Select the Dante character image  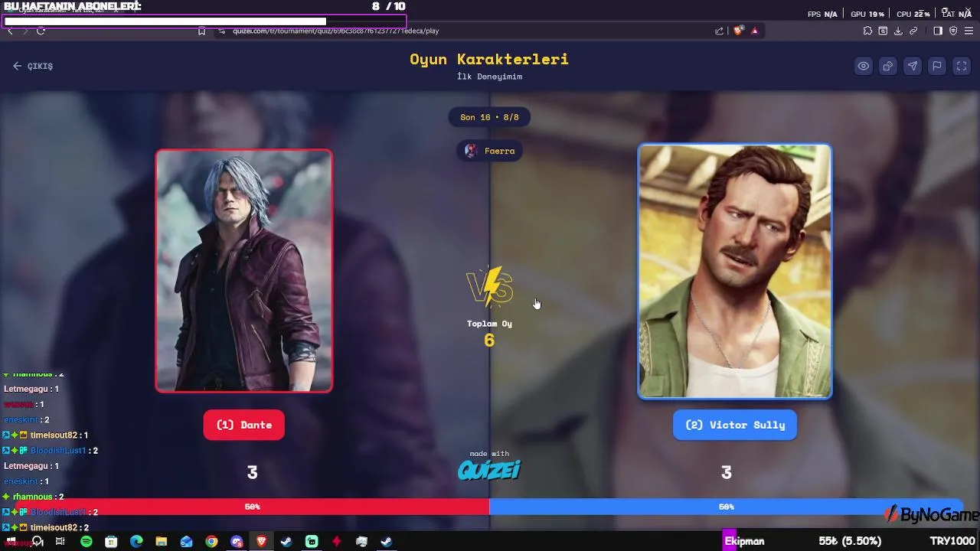(x=243, y=271)
